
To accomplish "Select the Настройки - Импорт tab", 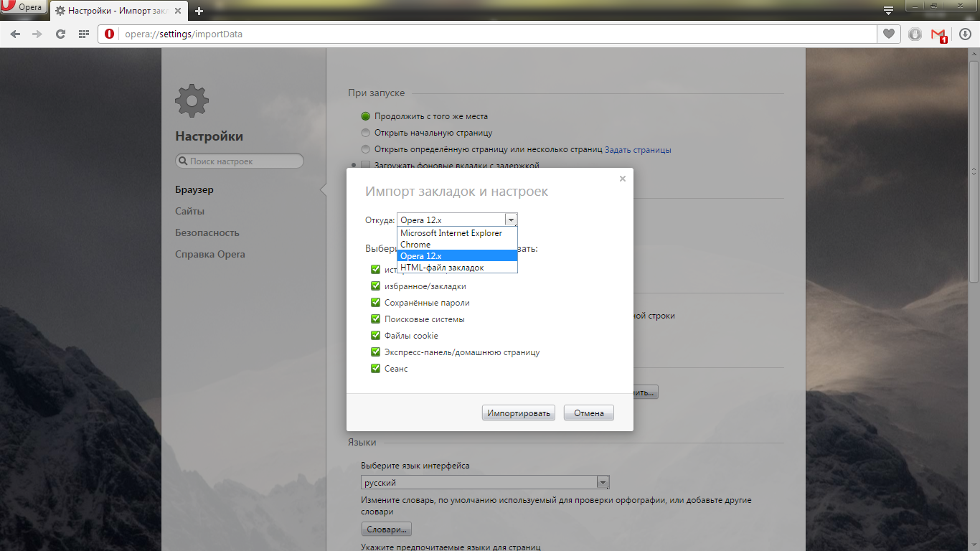I will 119,11.
